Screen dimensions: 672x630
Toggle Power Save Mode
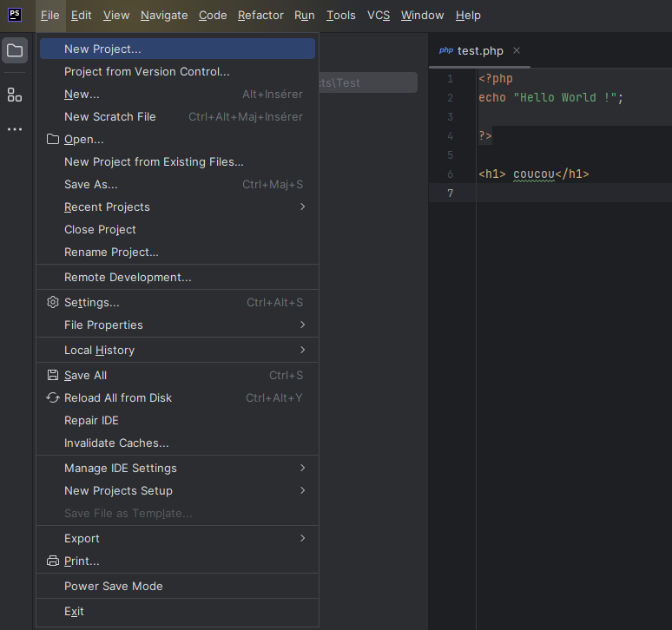tap(113, 586)
